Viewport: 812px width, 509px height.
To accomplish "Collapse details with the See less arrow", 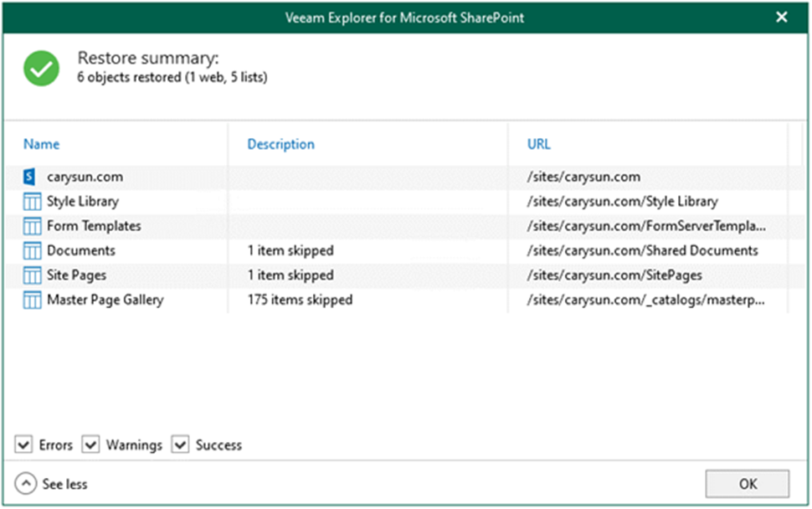I will (26, 484).
